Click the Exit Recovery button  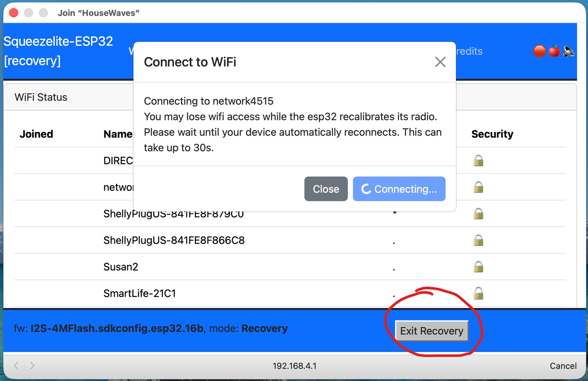[432, 331]
